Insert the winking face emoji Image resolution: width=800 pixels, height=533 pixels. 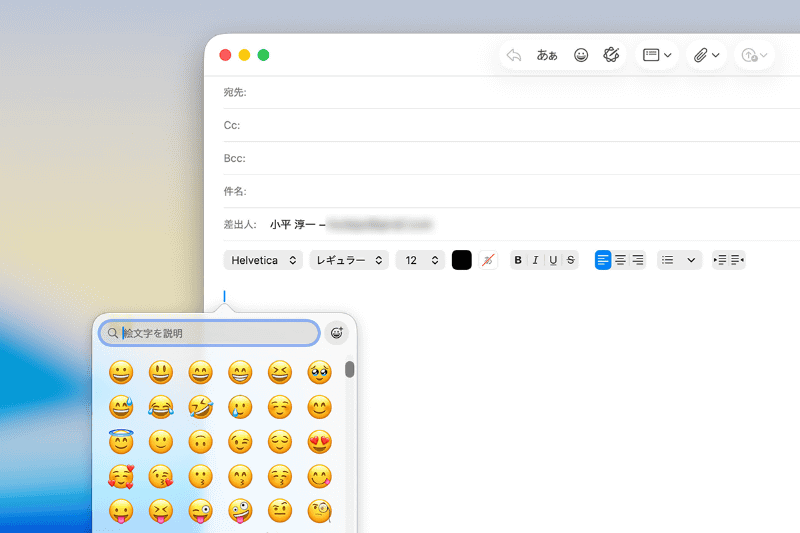click(240, 442)
